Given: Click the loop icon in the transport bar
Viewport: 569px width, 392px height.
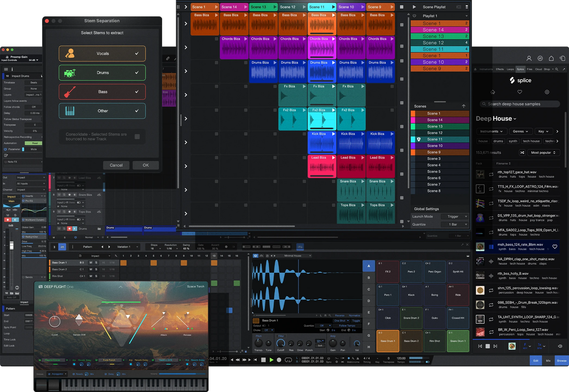Looking at the screenshot, I should [x=288, y=359].
